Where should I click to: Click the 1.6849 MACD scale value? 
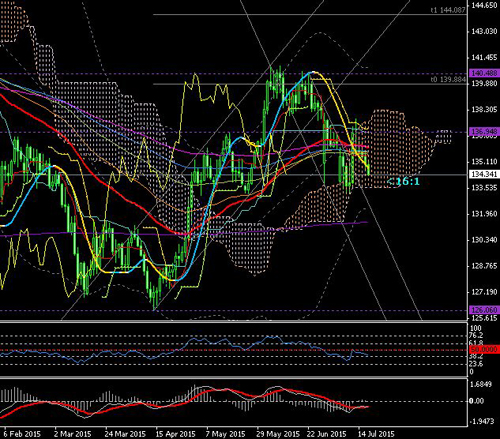[x=481, y=384]
